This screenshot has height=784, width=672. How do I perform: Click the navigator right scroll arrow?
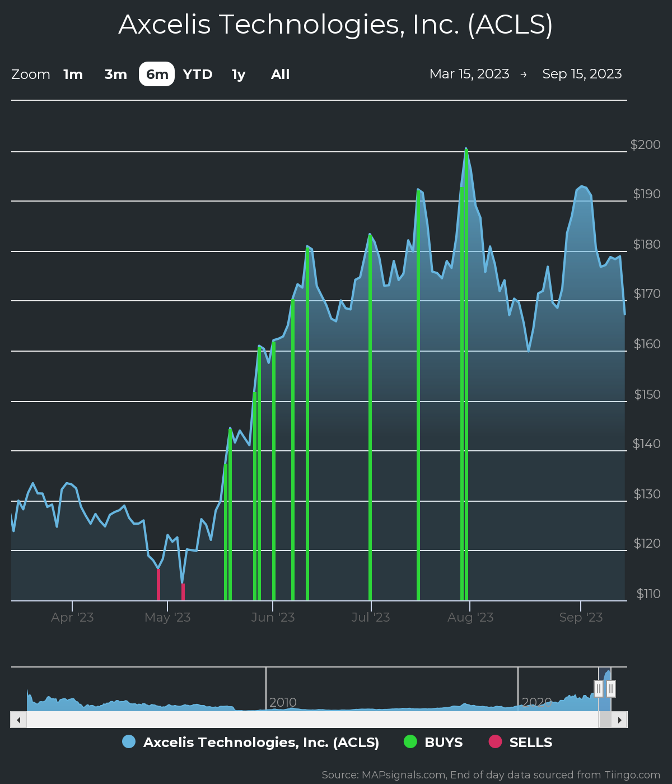[619, 720]
